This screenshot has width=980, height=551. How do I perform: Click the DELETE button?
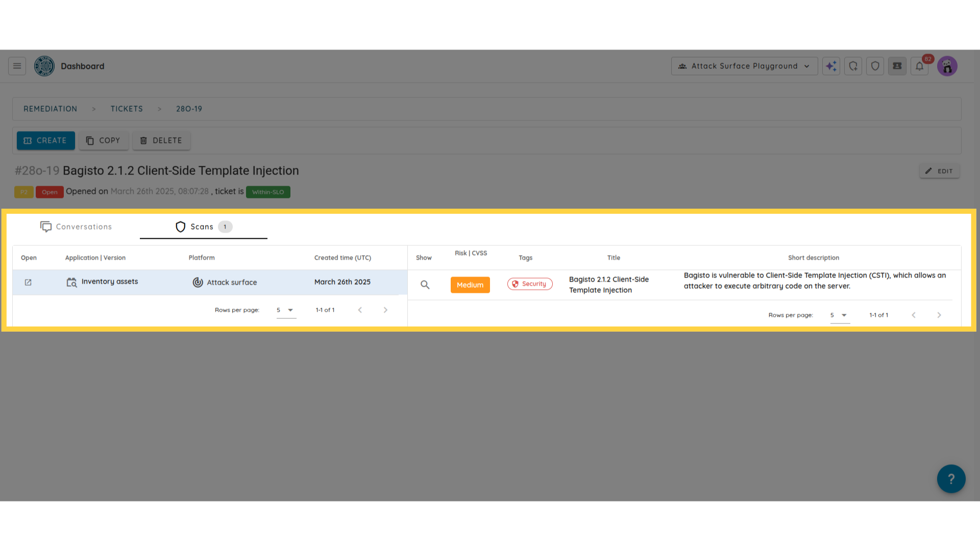pyautogui.click(x=161, y=140)
